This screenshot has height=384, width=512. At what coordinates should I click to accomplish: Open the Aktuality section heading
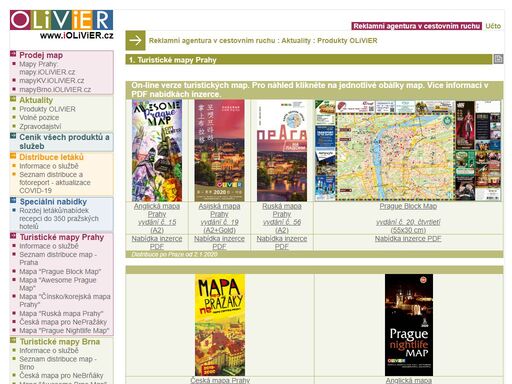(36, 100)
